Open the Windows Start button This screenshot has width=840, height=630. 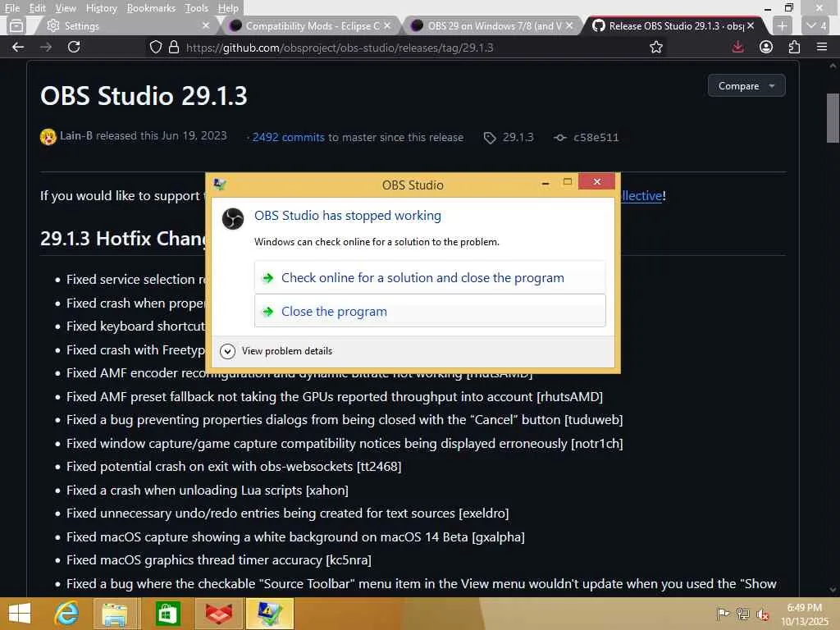(20, 614)
